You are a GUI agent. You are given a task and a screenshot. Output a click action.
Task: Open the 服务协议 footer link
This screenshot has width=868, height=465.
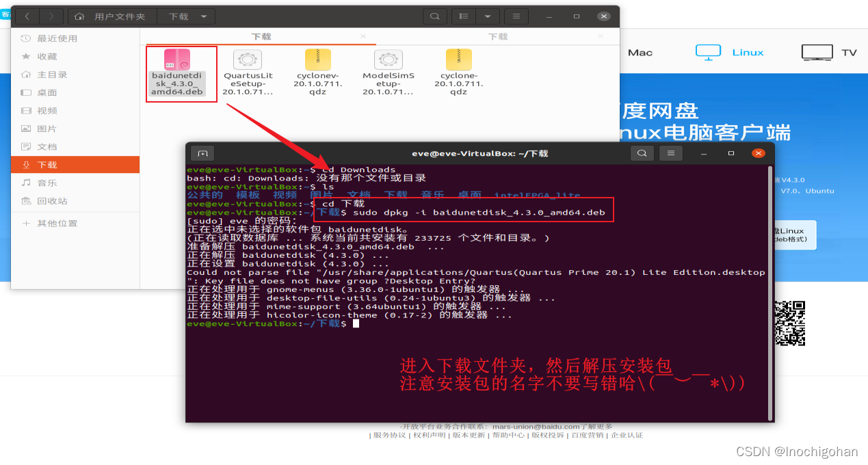389,435
